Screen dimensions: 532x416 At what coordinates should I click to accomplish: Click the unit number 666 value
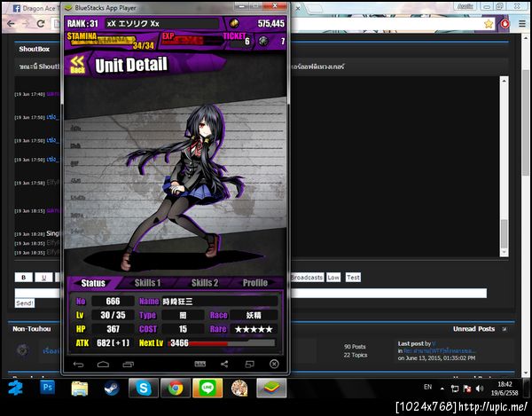(x=113, y=302)
